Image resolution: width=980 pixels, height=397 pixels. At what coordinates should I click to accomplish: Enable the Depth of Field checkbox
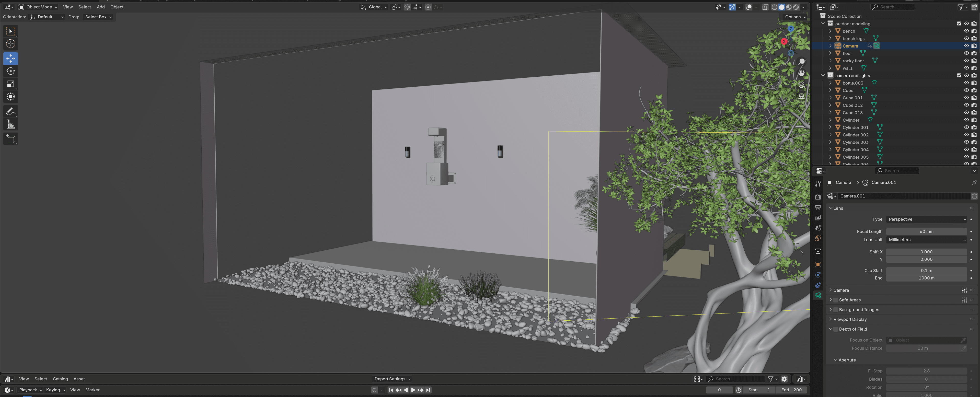point(835,329)
